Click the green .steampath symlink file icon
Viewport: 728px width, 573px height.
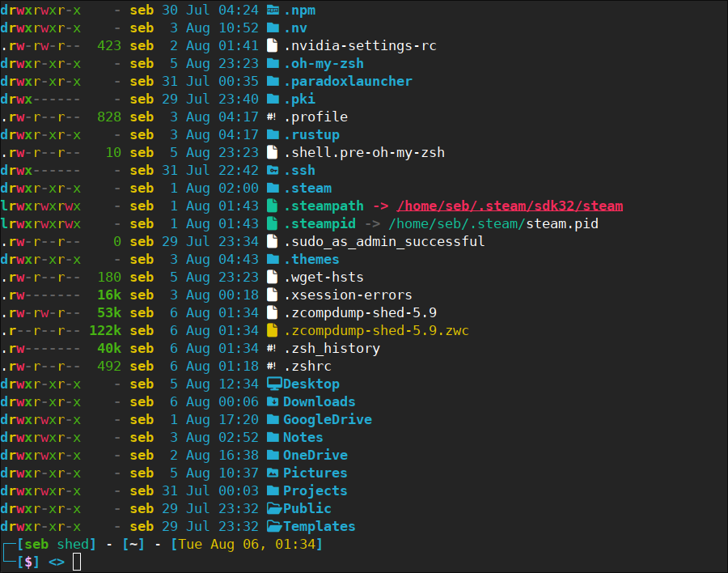click(273, 206)
